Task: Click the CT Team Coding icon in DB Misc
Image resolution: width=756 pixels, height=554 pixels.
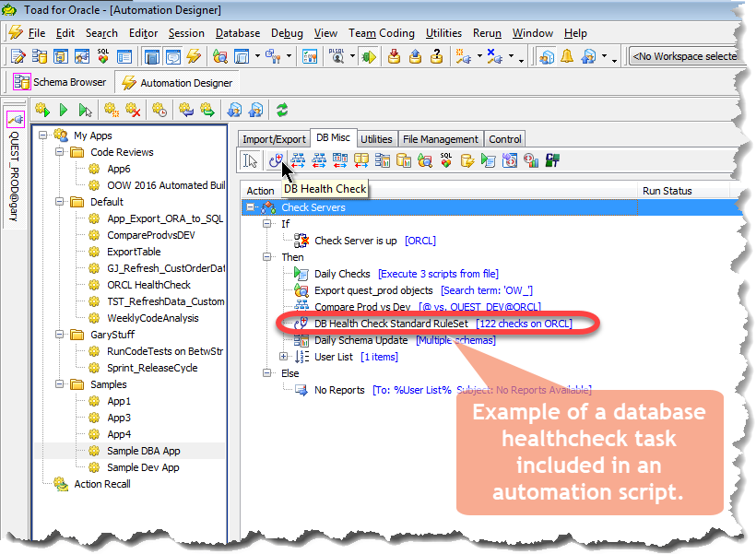Action: click(552, 160)
